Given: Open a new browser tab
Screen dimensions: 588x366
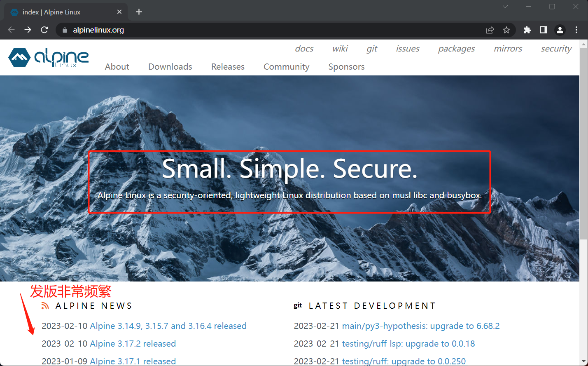Looking at the screenshot, I should click(x=139, y=12).
